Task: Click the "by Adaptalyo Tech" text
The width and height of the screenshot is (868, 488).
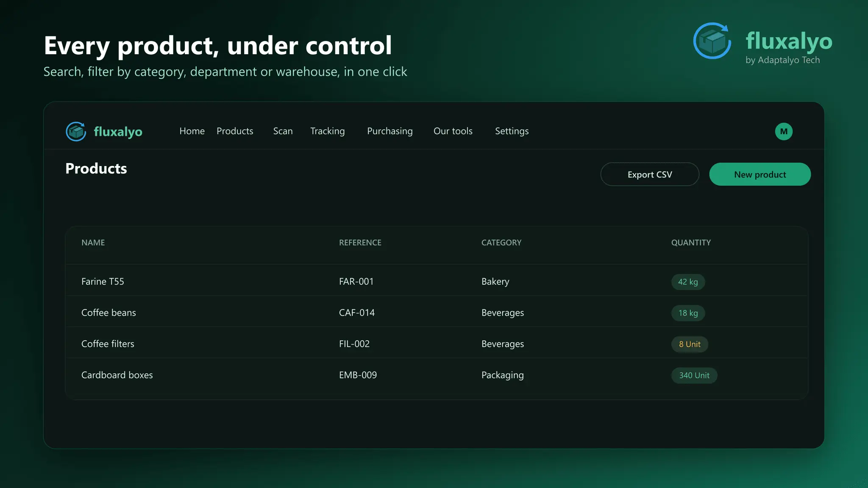Action: click(782, 60)
